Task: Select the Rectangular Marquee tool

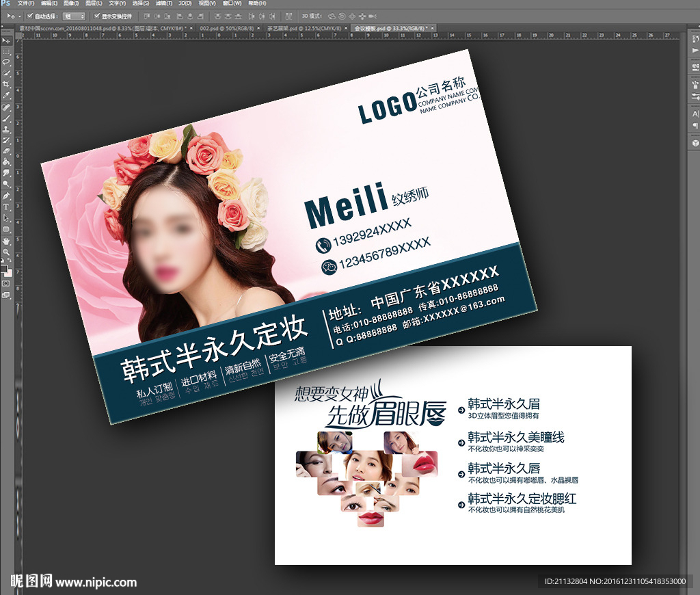Action: pos(5,52)
